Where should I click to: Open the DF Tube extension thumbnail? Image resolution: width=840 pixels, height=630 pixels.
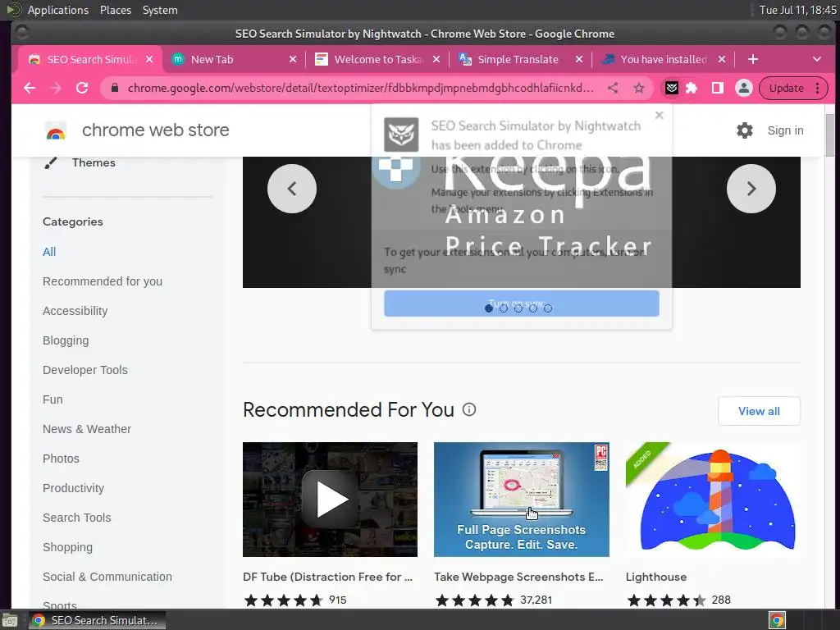click(330, 500)
